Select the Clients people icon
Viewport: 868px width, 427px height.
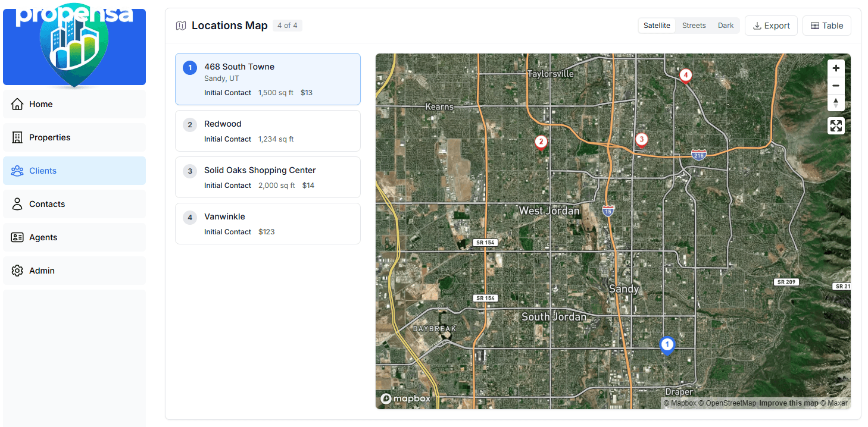pyautogui.click(x=17, y=170)
